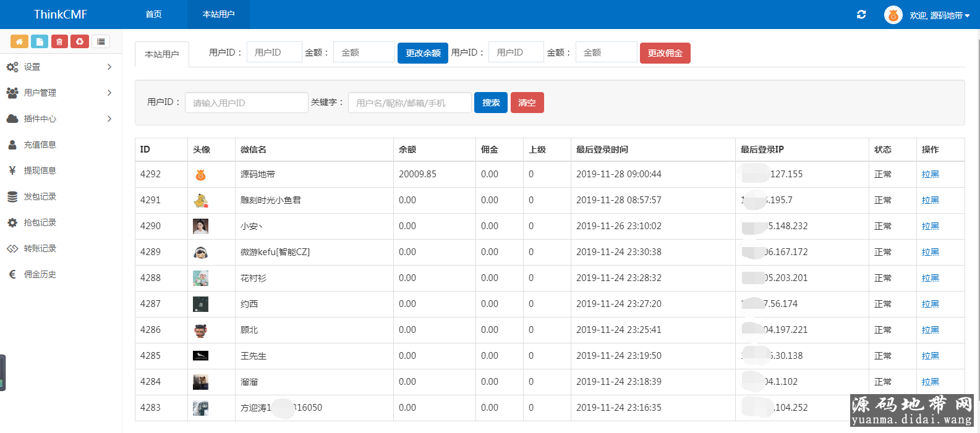Expand the 插件中心 sidebar menu
Image resolution: width=980 pixels, height=433 pixels.
[61, 119]
